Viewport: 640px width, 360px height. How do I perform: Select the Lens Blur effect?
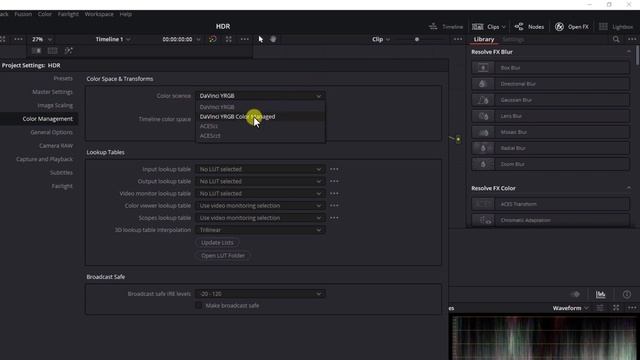pos(550,116)
